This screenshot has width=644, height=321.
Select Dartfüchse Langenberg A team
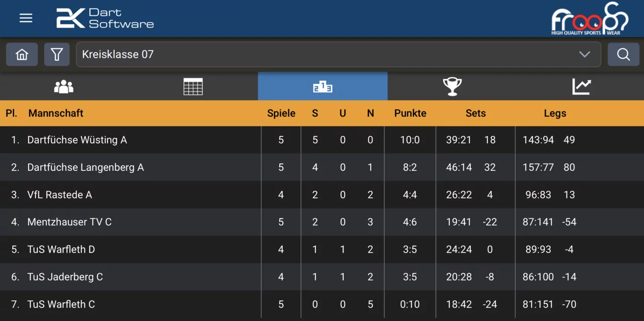click(86, 167)
